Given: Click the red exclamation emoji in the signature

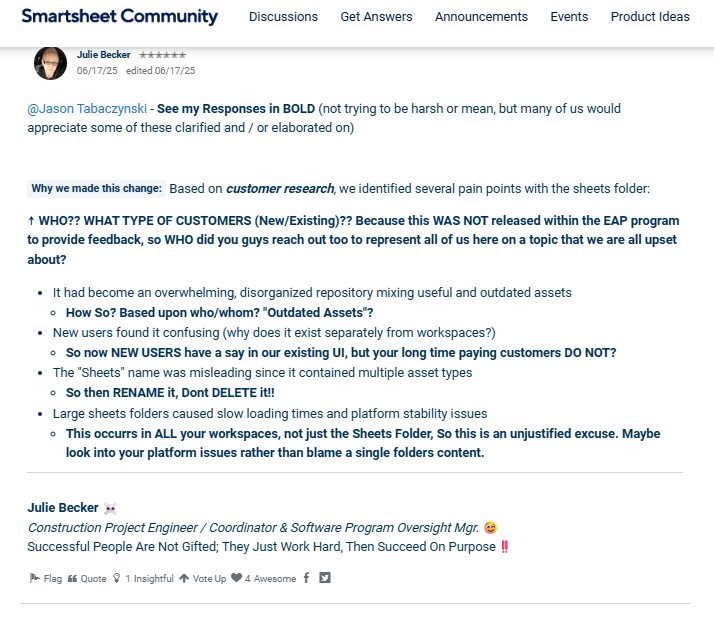Looking at the screenshot, I should 505,546.
